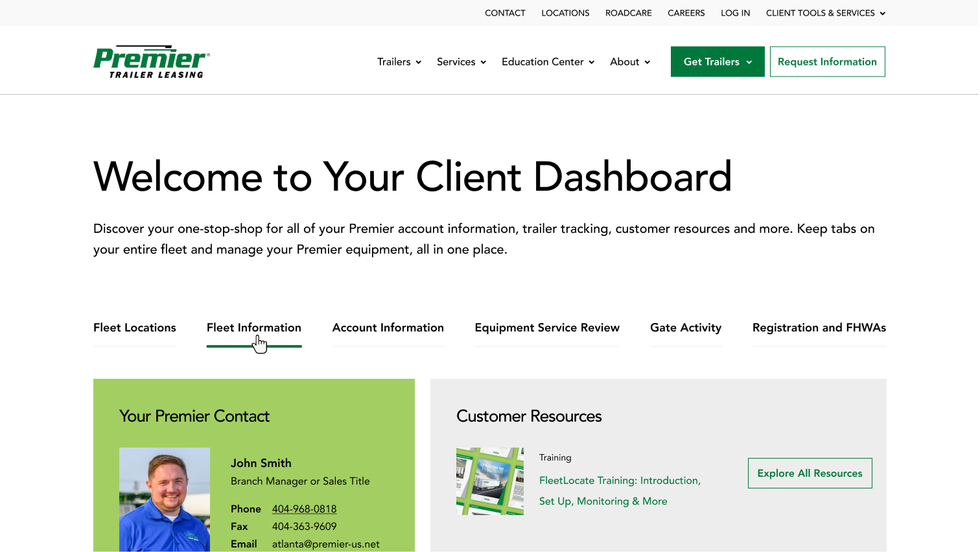Go to Locations page
The width and height of the screenshot is (980, 552).
[x=565, y=13]
